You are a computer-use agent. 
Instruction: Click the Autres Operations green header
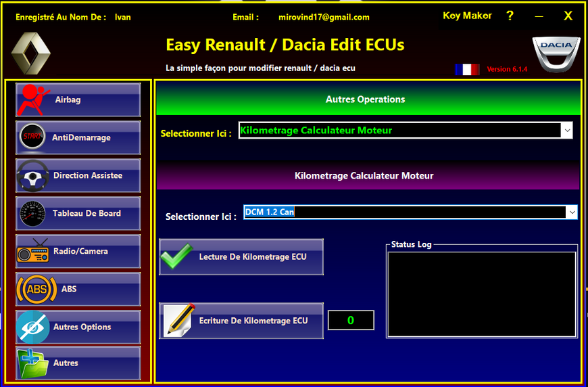[x=368, y=99]
